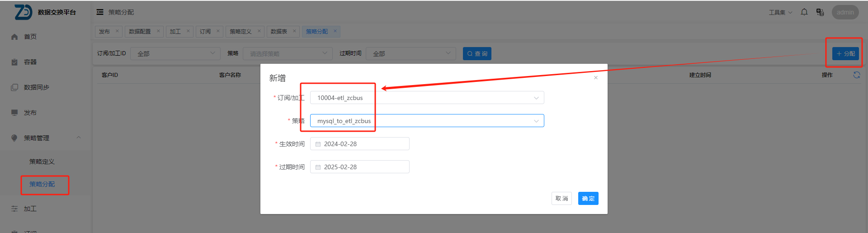Screen dimensions: 868x233
Task: Click the 取消 cancel button
Action: pos(561,199)
